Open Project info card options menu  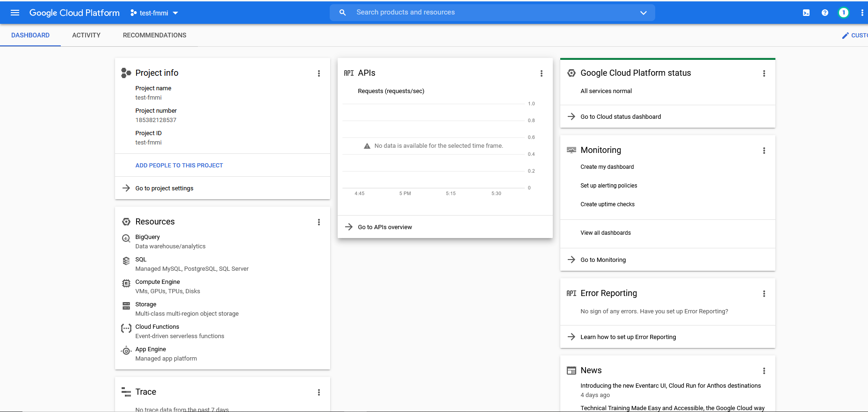(319, 73)
